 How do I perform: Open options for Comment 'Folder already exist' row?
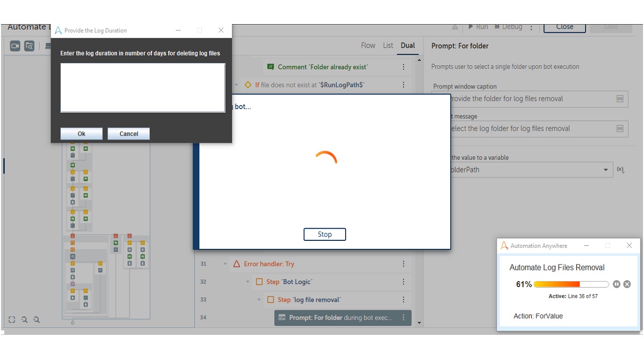click(x=404, y=67)
